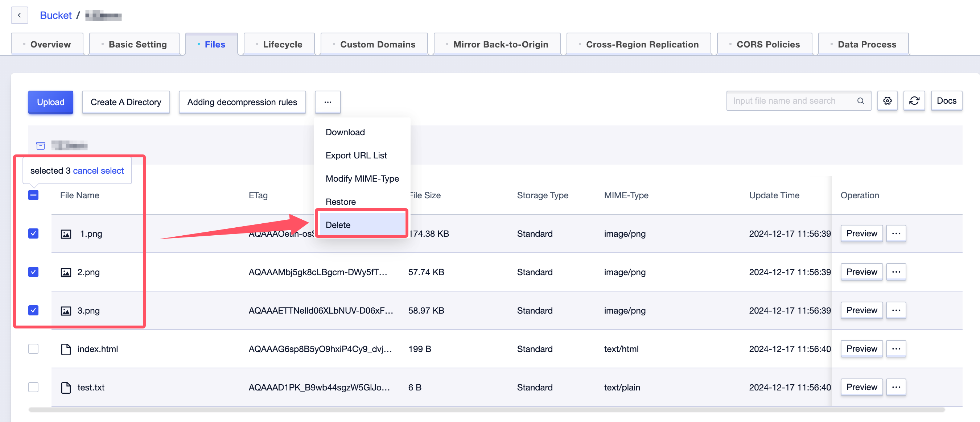Click the Bucket breadcrumb link
The image size is (980, 422).
(x=56, y=15)
